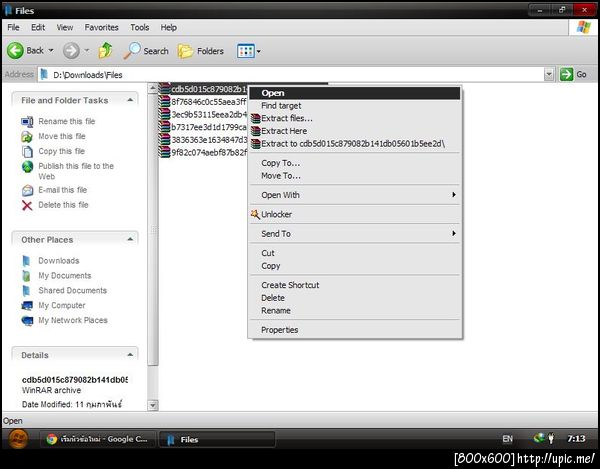Choose Create Shortcut in the context menu

pyautogui.click(x=355, y=285)
